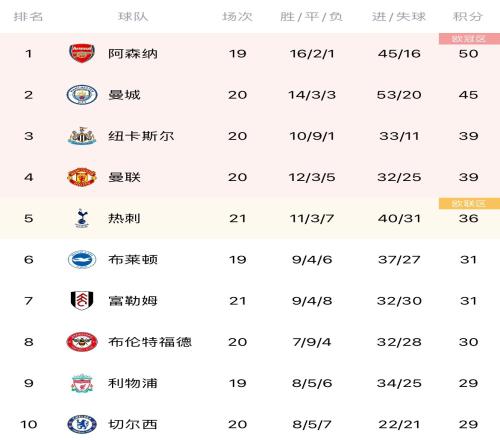This screenshot has height=440, width=500.
Task: Open team name 布伦特福德
Action: [x=150, y=342]
